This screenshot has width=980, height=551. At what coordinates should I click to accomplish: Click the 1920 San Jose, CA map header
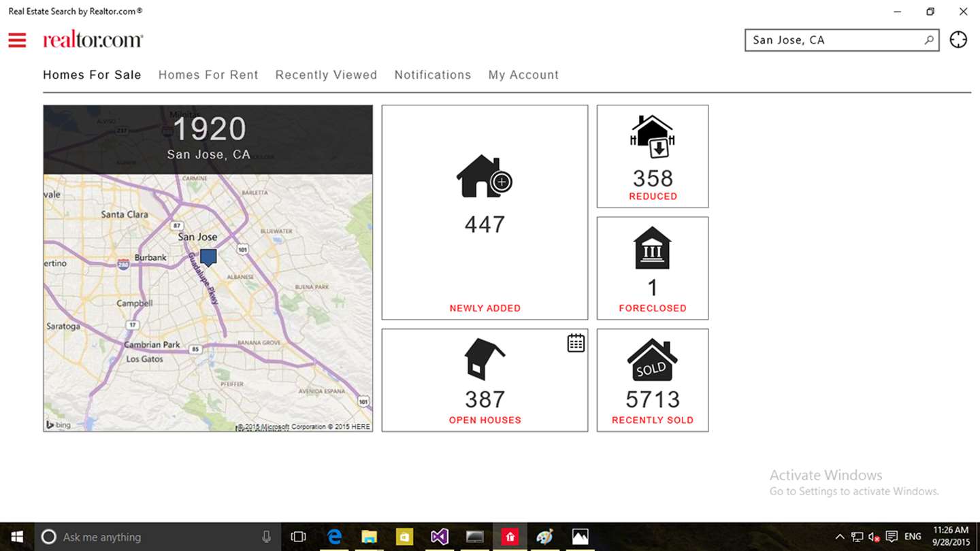(x=208, y=139)
